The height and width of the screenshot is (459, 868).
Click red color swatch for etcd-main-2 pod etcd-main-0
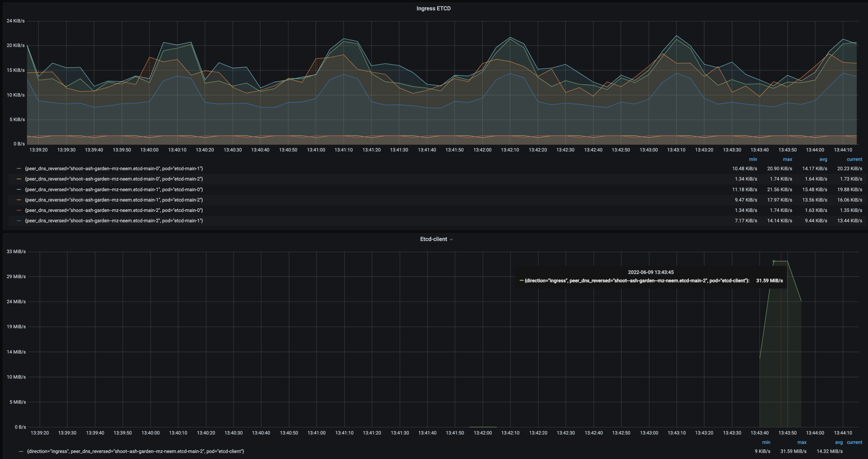pyautogui.click(x=19, y=210)
